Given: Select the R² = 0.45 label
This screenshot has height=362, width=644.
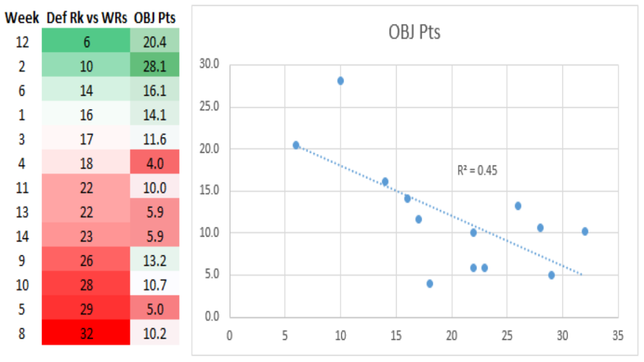Looking at the screenshot, I should pyautogui.click(x=477, y=171).
